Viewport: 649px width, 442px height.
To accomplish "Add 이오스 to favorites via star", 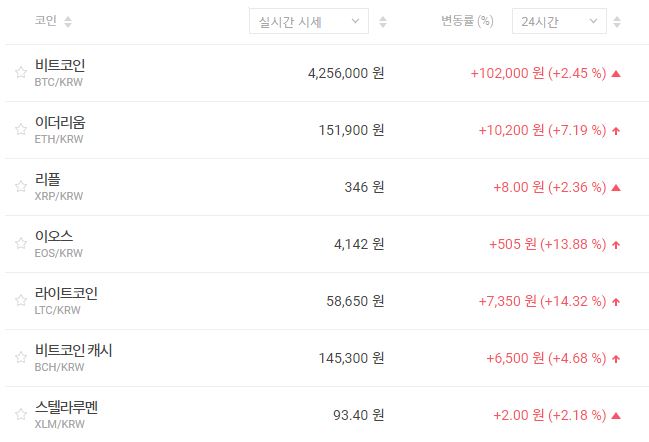I will [x=20, y=243].
